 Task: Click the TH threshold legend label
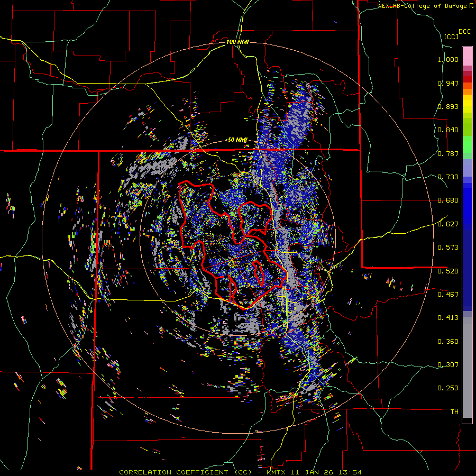(454, 412)
